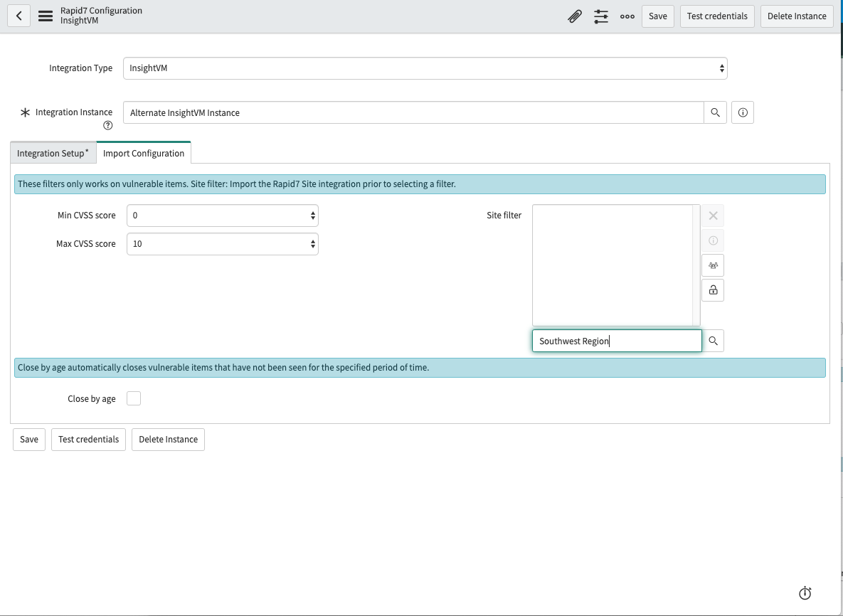Select the Import Configuration tab
Image resolution: width=843 pixels, height=616 pixels.
pyautogui.click(x=144, y=153)
